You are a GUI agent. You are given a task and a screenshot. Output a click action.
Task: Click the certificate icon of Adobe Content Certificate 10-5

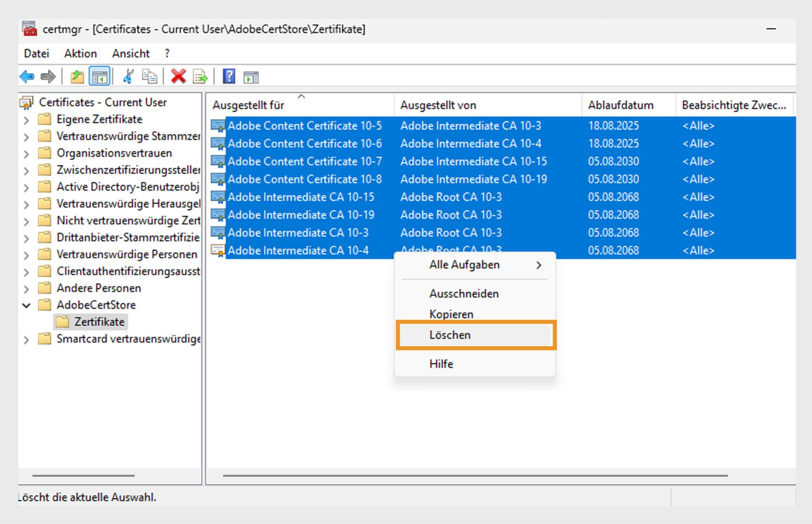[x=218, y=126]
